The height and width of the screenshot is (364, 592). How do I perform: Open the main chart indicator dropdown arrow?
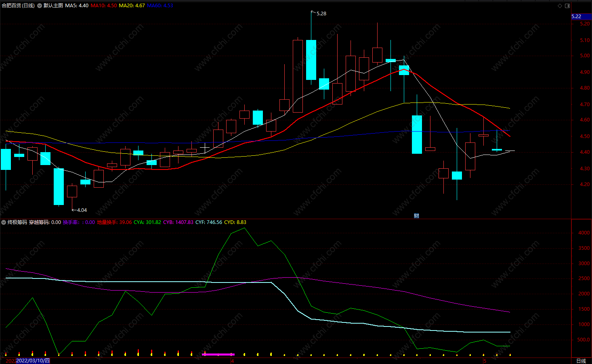click(40, 6)
